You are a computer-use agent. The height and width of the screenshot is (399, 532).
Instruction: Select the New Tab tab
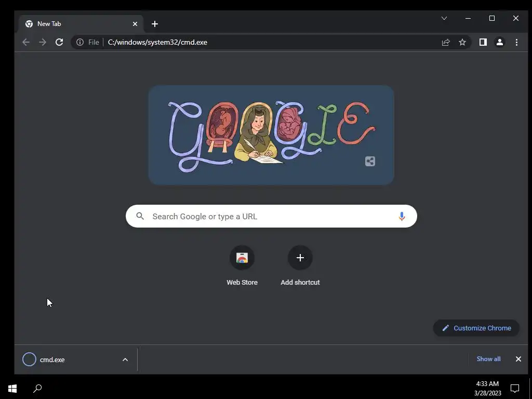point(82,24)
